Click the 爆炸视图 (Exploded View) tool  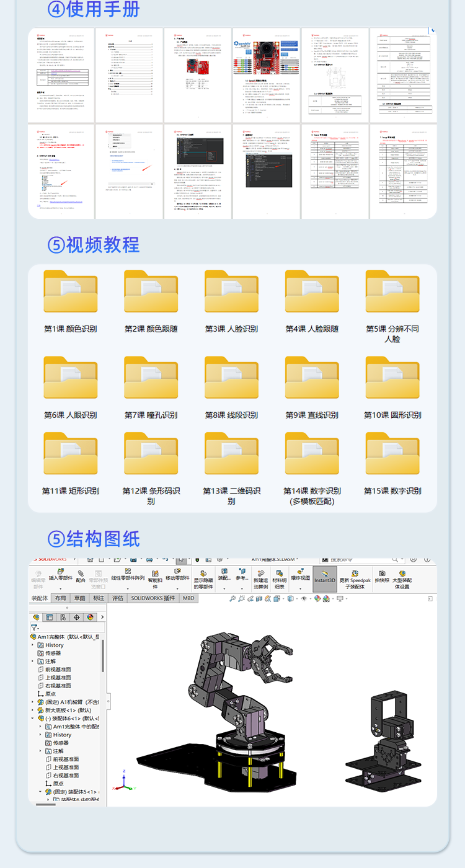tap(300, 575)
